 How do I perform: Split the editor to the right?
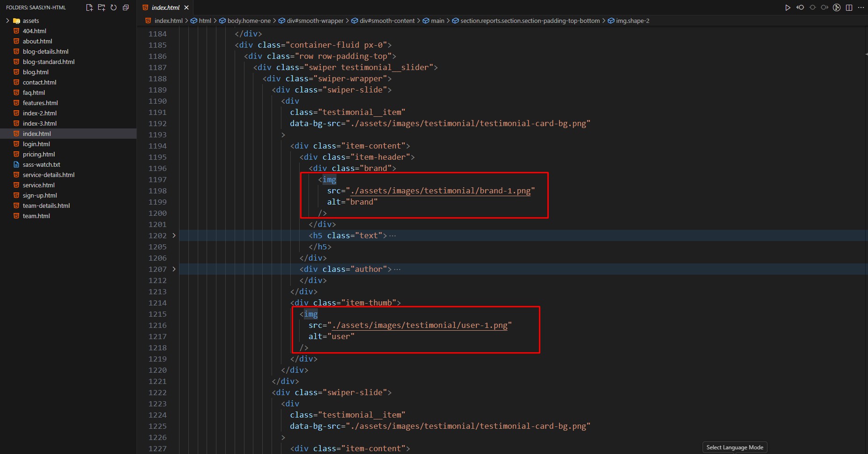(849, 7)
